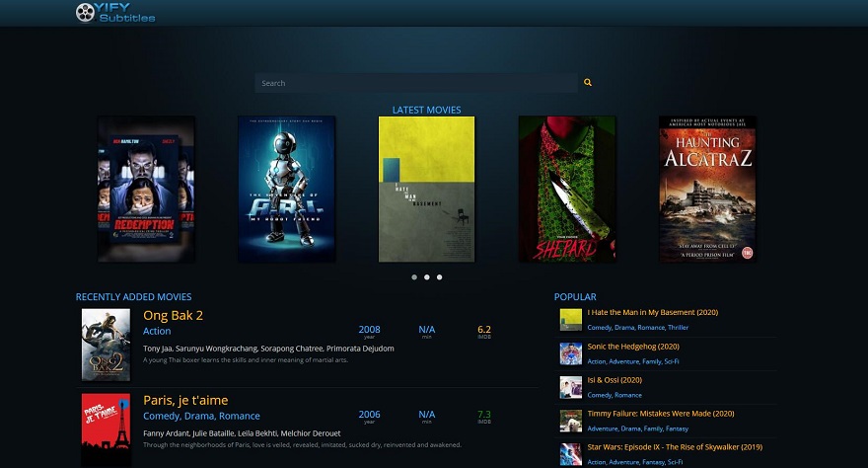Select the first carousel pagination dot
This screenshot has width=868, height=468.
[414, 276]
